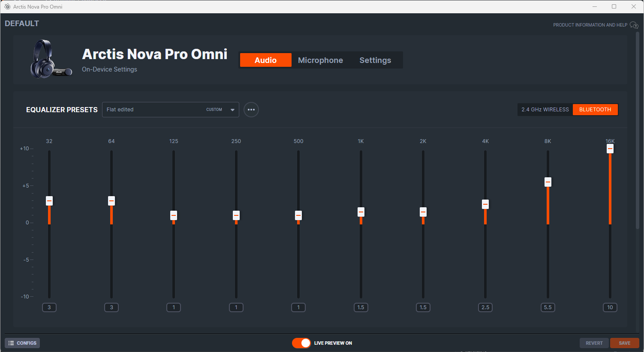Click the 500 Hz gain value field

click(298, 307)
